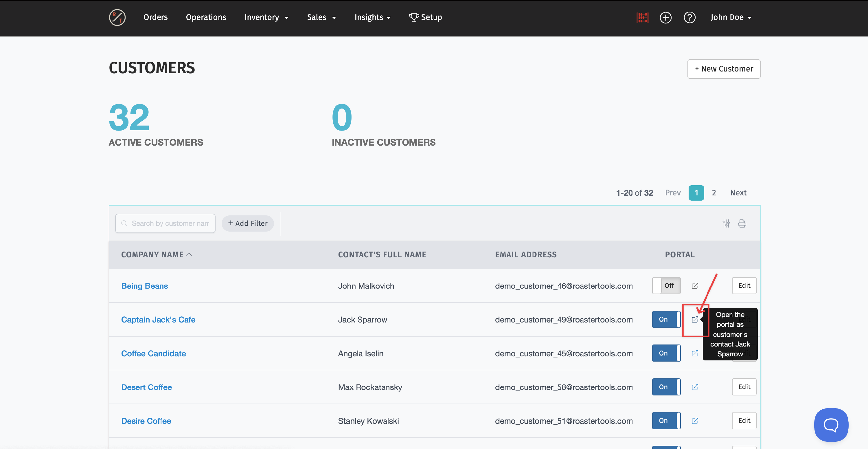This screenshot has height=449, width=868.
Task: Open portal as Being Beans contact
Action: (695, 286)
